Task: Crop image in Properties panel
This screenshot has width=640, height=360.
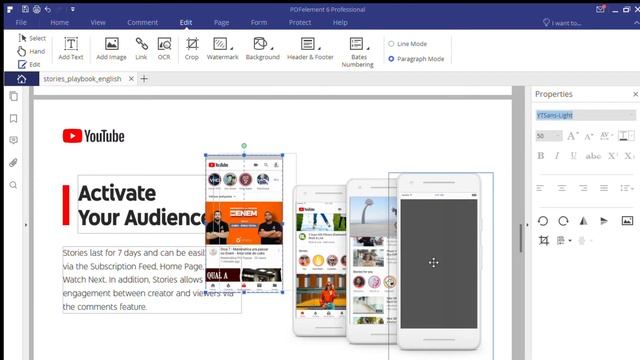Action: pyautogui.click(x=544, y=240)
